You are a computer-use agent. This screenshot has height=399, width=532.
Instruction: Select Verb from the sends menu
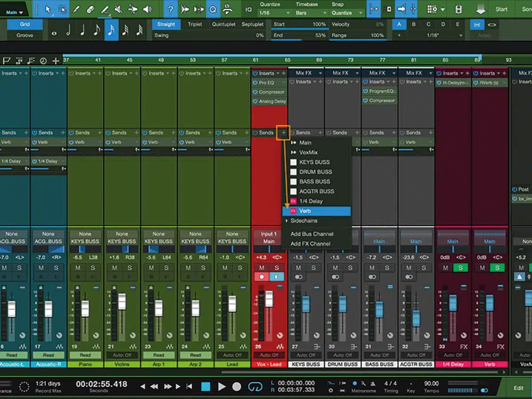click(317, 211)
